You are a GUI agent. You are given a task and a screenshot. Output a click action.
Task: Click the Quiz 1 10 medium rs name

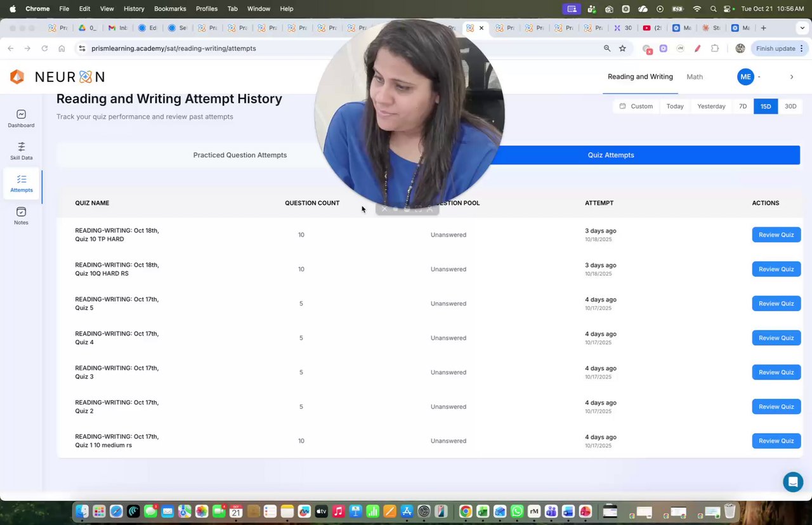(117, 441)
